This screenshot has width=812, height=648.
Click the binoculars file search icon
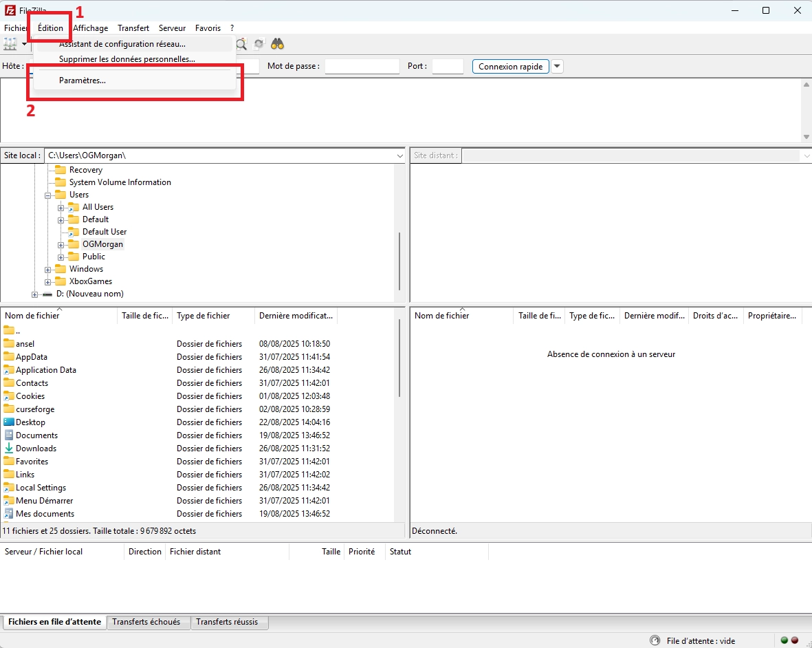(x=278, y=44)
